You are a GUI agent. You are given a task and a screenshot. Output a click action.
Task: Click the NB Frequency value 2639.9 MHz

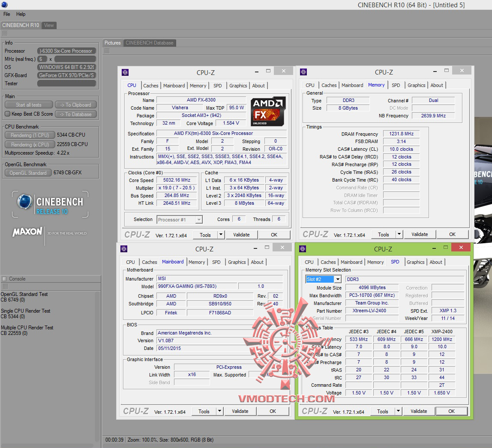click(433, 116)
